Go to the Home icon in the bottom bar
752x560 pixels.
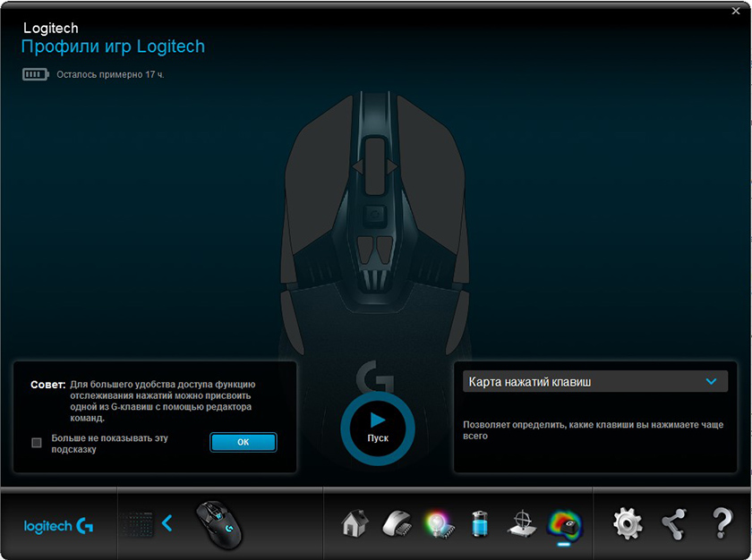(x=355, y=523)
